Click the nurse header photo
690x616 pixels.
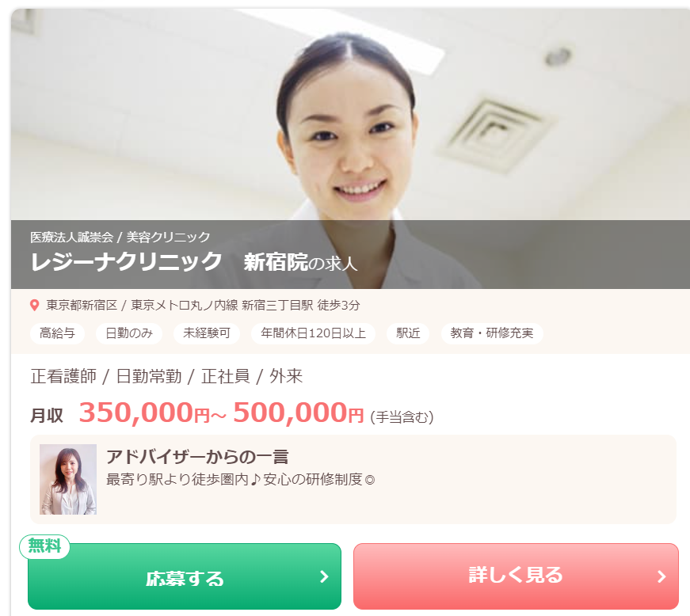pos(350,114)
